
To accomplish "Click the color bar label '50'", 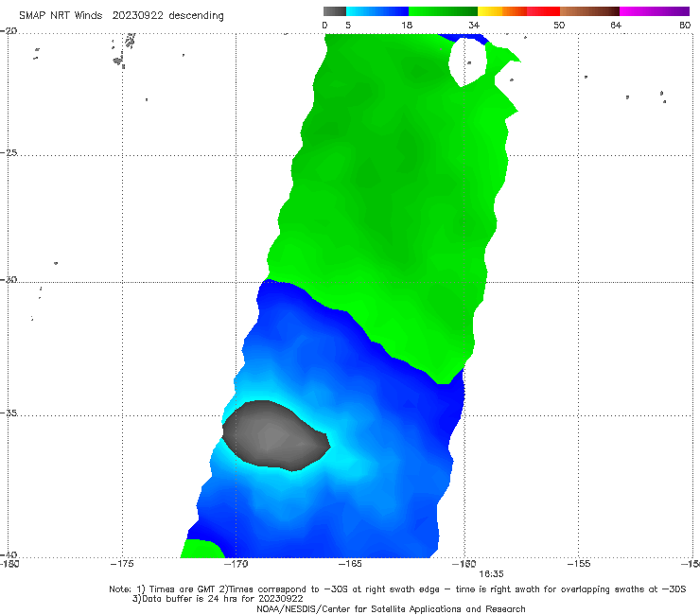I will click(559, 25).
